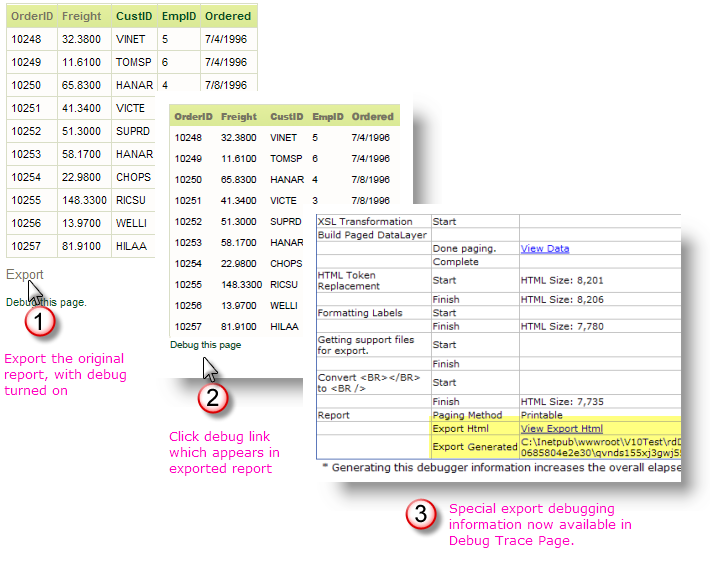Open the View Export Html link
The height and width of the screenshot is (572, 724).
point(561,428)
